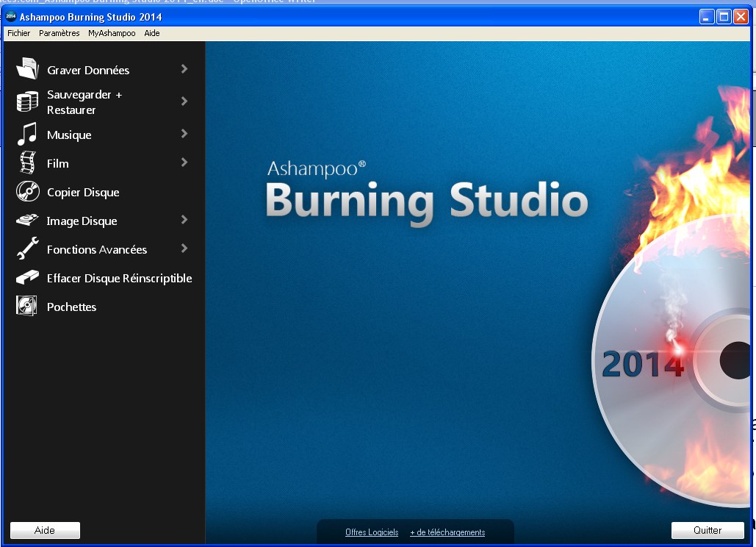Expand the Fonctions Avancées chevron
The image size is (756, 547).
click(x=184, y=249)
